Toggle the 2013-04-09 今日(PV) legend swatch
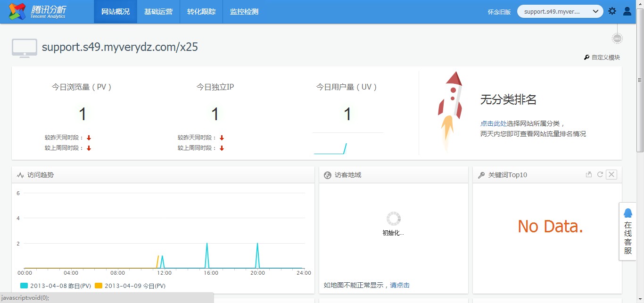This screenshot has height=303, width=644. tap(99, 286)
